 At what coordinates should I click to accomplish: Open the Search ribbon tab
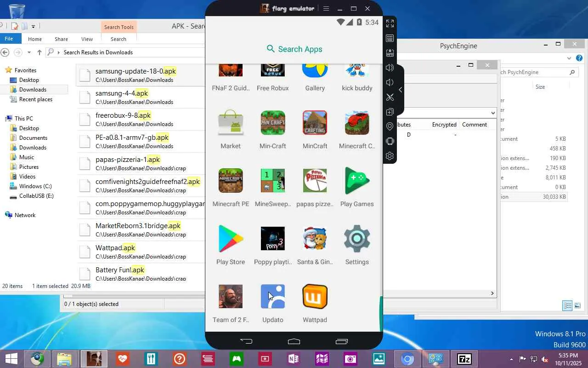[118, 39]
